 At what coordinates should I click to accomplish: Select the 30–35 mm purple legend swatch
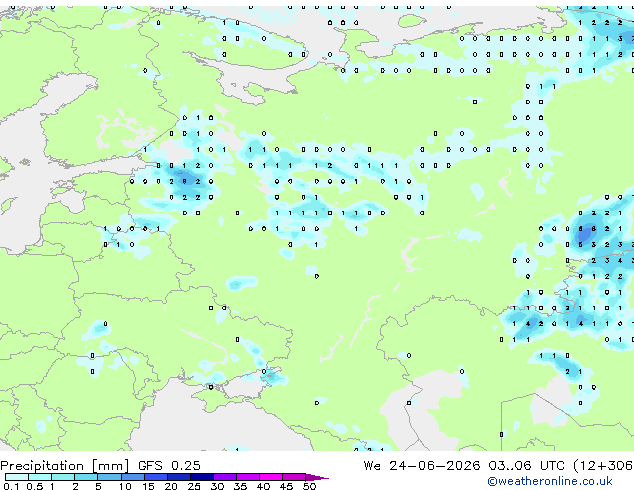coord(225,477)
